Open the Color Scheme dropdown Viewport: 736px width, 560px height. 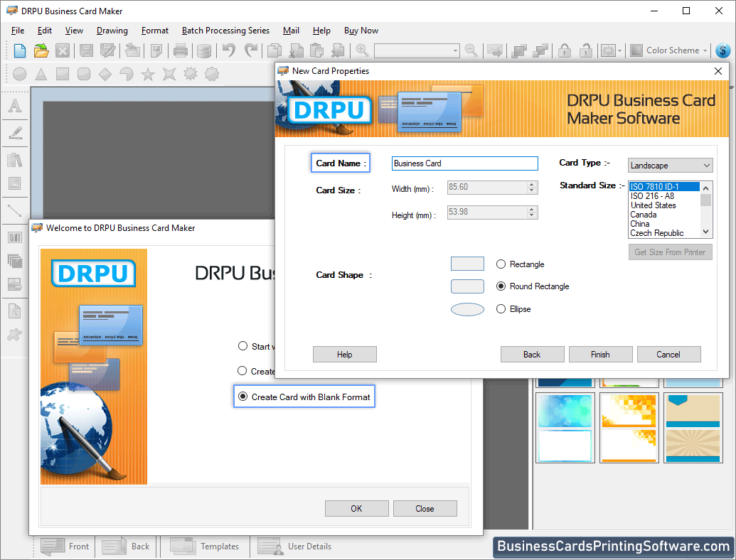pos(669,50)
